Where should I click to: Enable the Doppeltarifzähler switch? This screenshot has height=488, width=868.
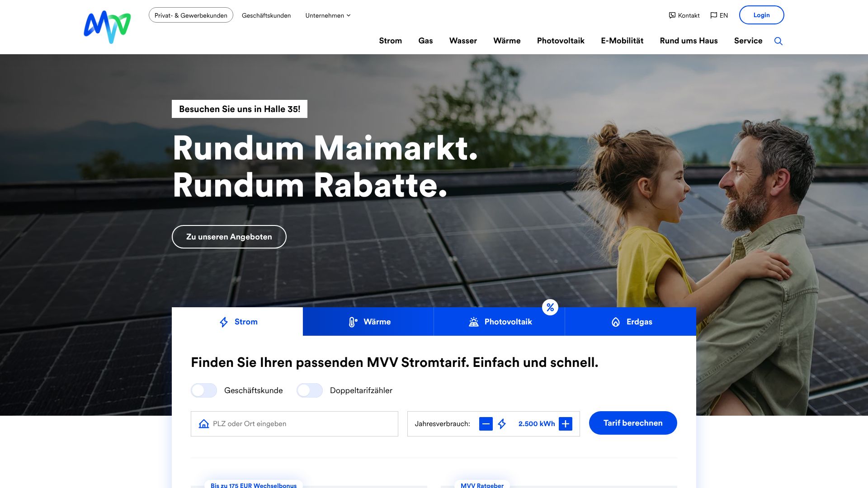(x=310, y=390)
